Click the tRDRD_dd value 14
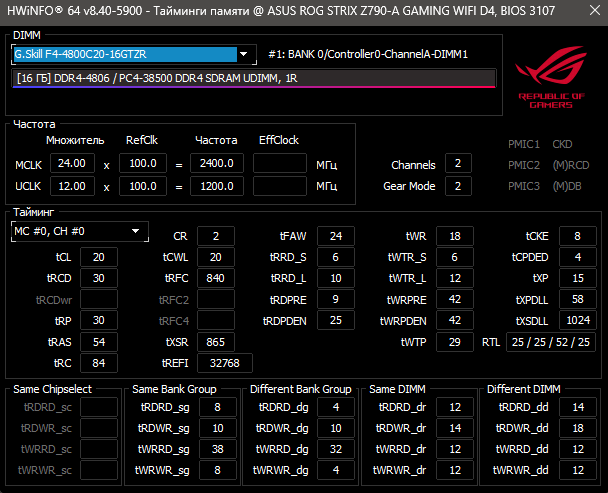 578,407
